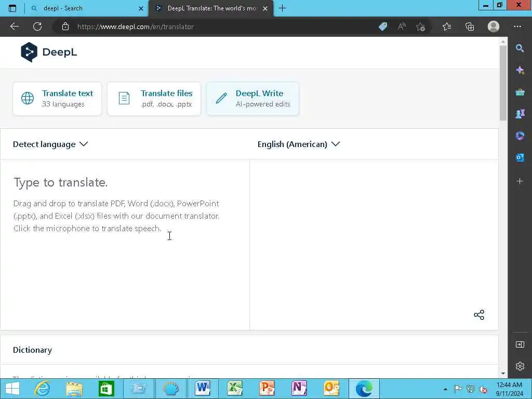The height and width of the screenshot is (399, 532).
Task: Show hidden system tray icons
Action: click(445, 389)
